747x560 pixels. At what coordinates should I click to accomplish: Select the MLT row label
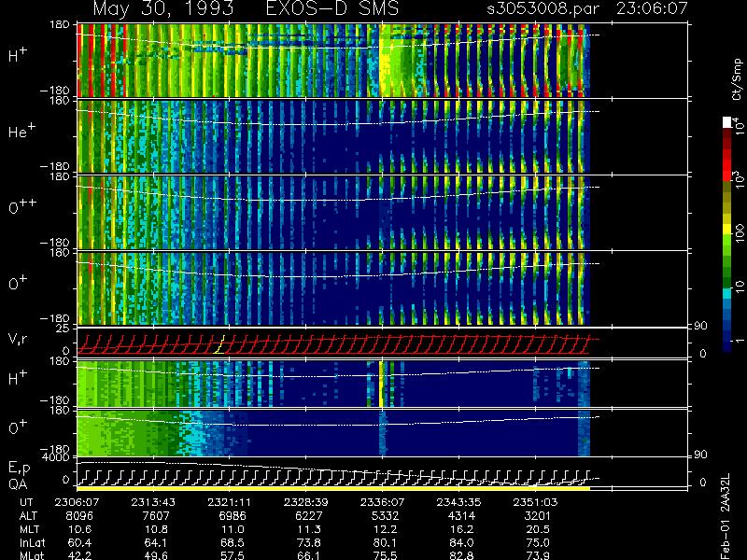[x=29, y=529]
